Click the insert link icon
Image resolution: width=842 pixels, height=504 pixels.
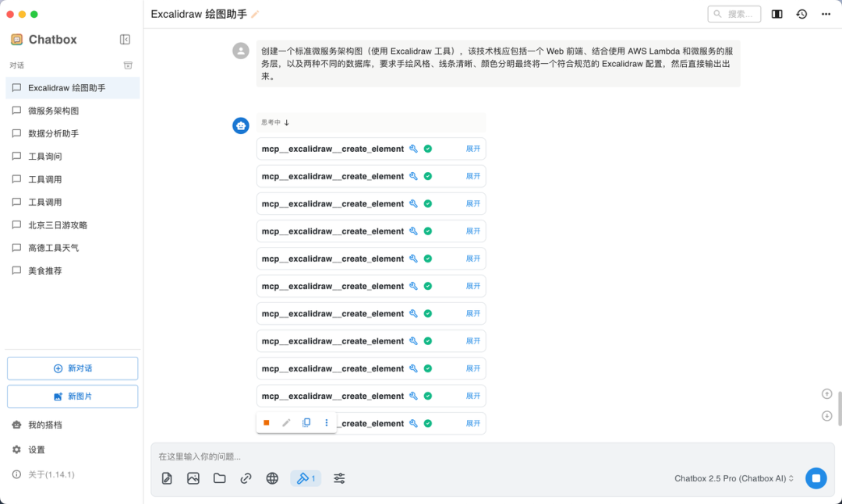246,478
